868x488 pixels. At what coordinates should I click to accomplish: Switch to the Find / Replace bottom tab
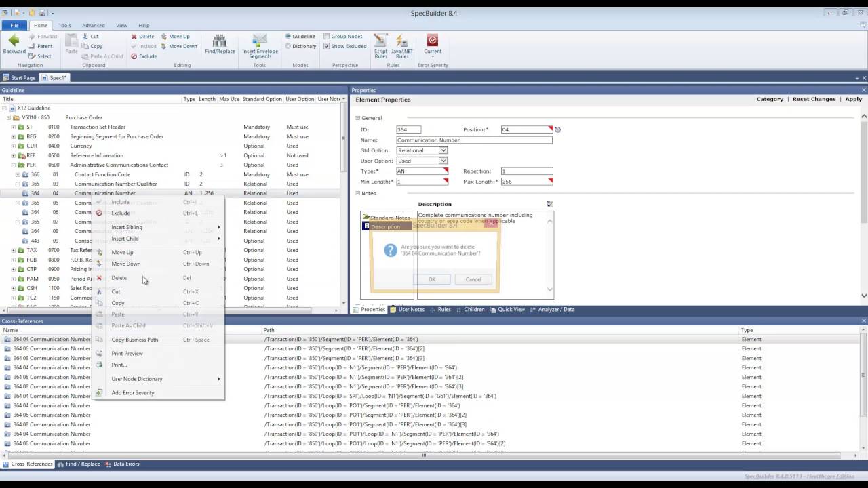[x=79, y=464]
